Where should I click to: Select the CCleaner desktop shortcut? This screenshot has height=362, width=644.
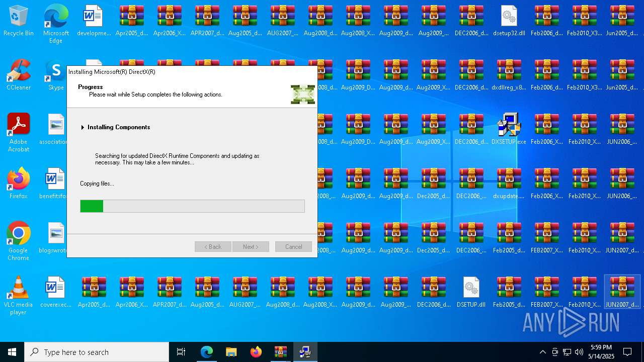coord(19,75)
